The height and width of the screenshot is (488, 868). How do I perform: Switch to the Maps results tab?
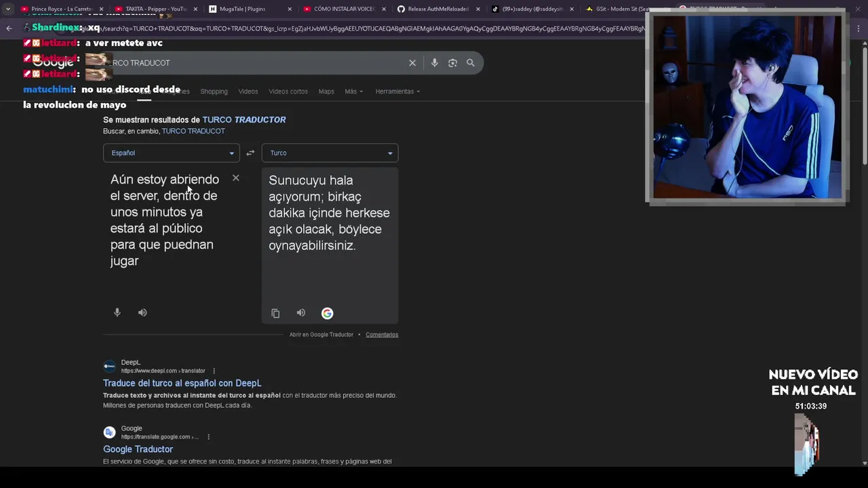pos(326,91)
